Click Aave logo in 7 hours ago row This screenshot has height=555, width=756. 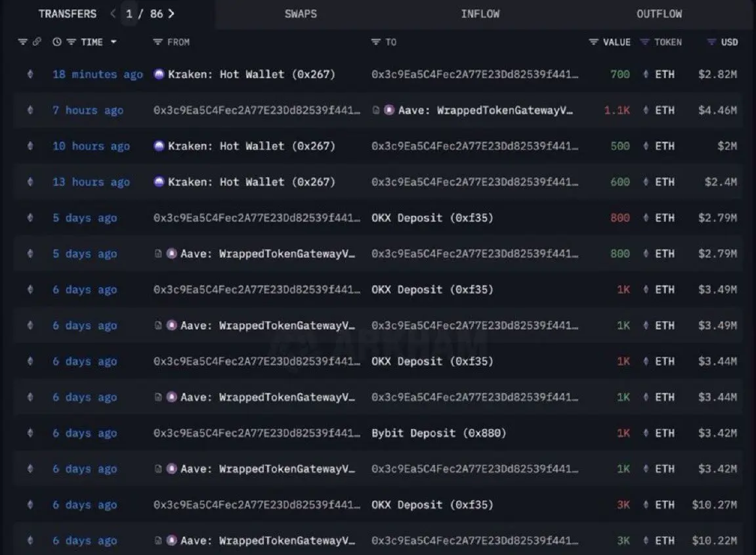[390, 110]
